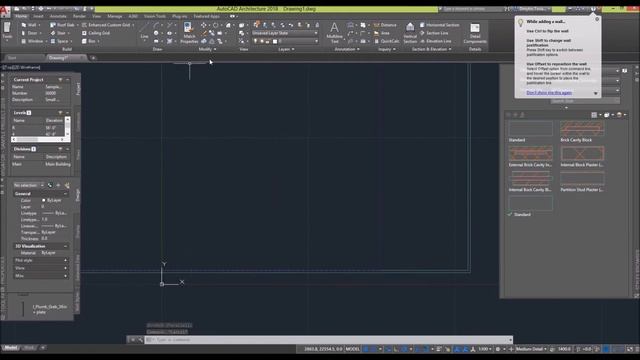
Task: Expand the Annotation panel dropdown
Action: (347, 49)
